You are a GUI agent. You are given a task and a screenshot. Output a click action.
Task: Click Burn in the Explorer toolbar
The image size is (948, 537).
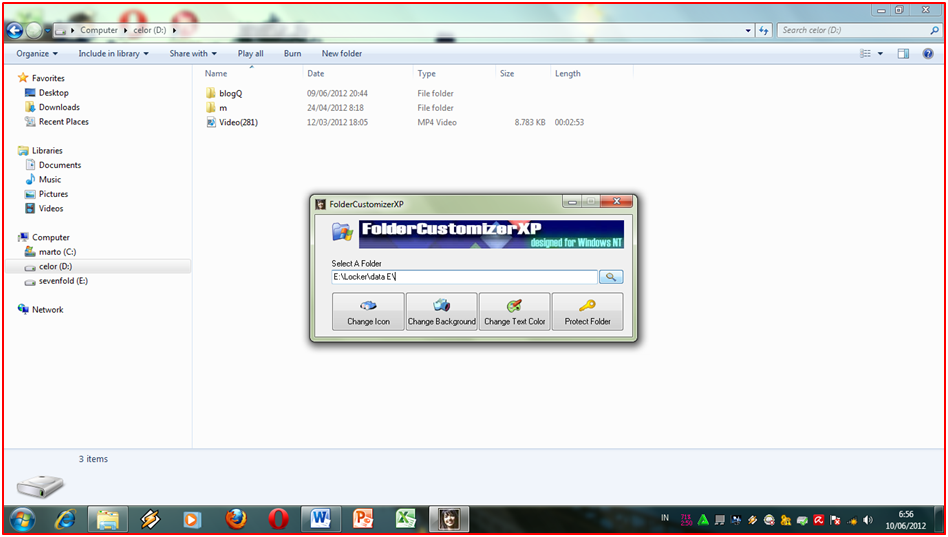(293, 54)
